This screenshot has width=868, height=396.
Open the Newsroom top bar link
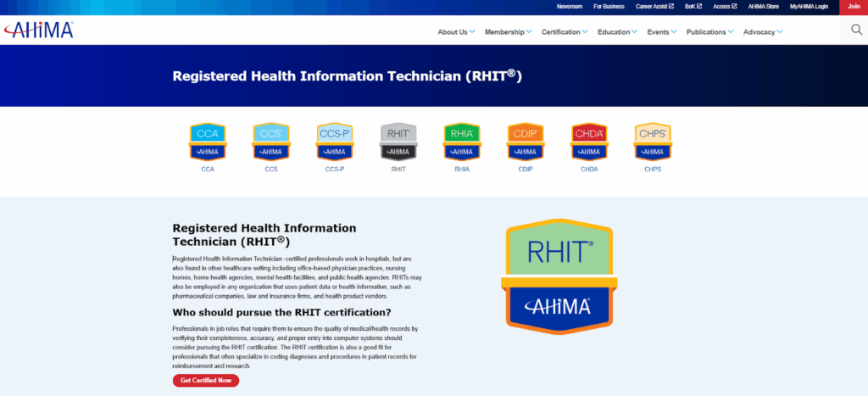570,7
